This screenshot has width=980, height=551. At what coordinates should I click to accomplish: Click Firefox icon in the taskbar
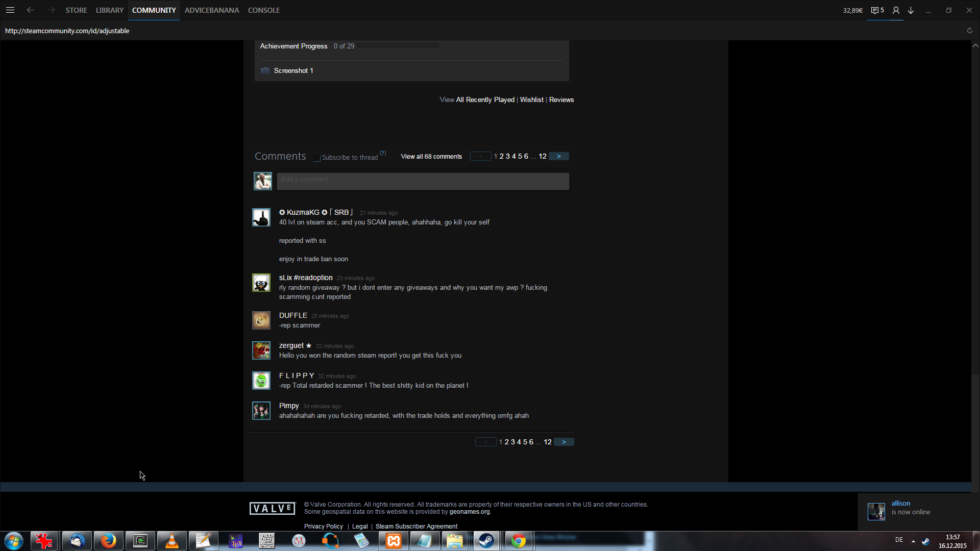[x=108, y=541]
